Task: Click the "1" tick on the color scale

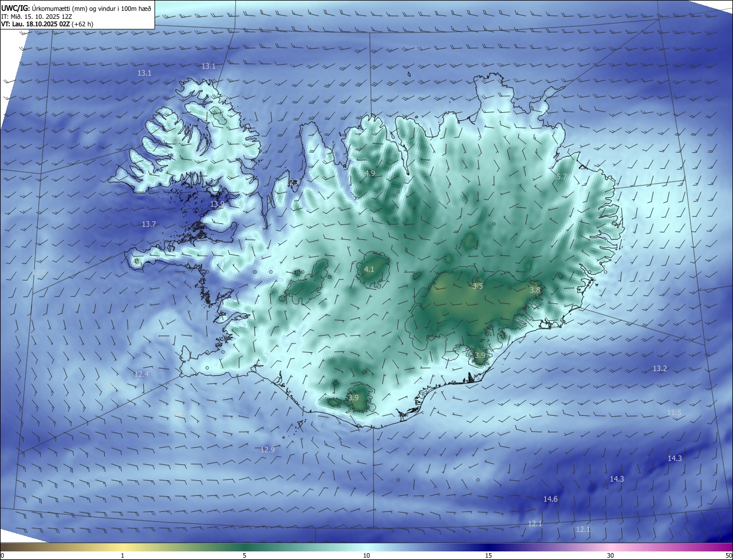Action: tap(123, 555)
